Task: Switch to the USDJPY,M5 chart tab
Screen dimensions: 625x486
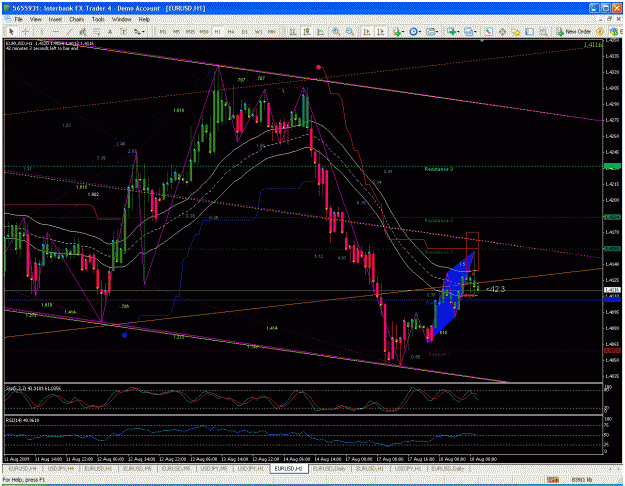Action: [214, 468]
